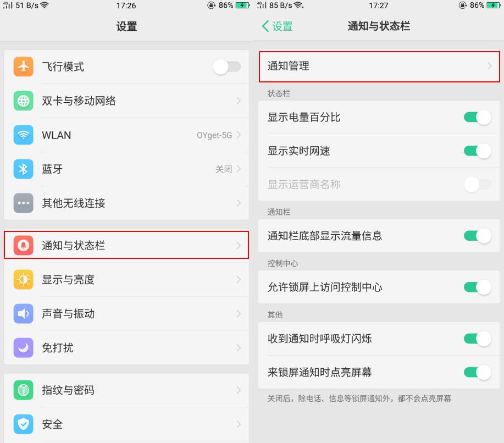Viewport: 504px width, 443px height.
Task: Tap the blue WLAN wifi icon
Action: pos(23,135)
